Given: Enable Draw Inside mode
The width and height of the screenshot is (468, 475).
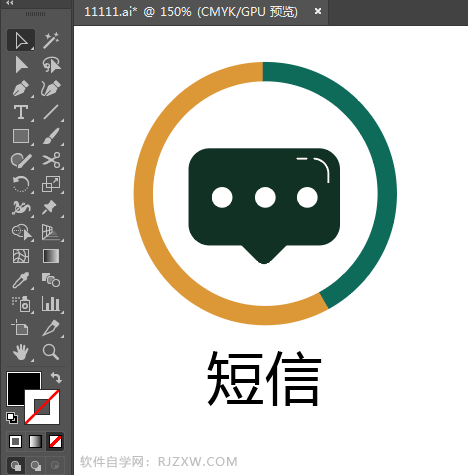Looking at the screenshot, I should click(x=55, y=465).
